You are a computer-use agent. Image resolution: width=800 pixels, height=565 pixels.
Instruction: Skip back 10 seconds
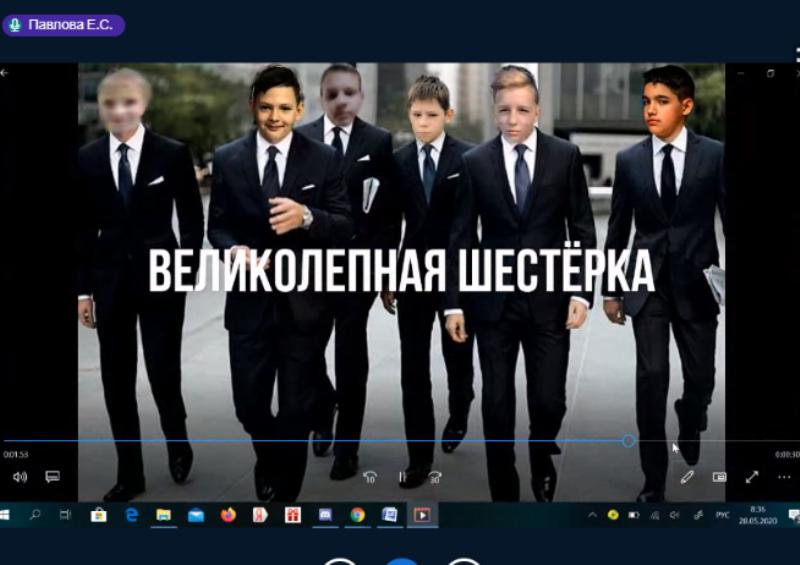click(x=370, y=477)
